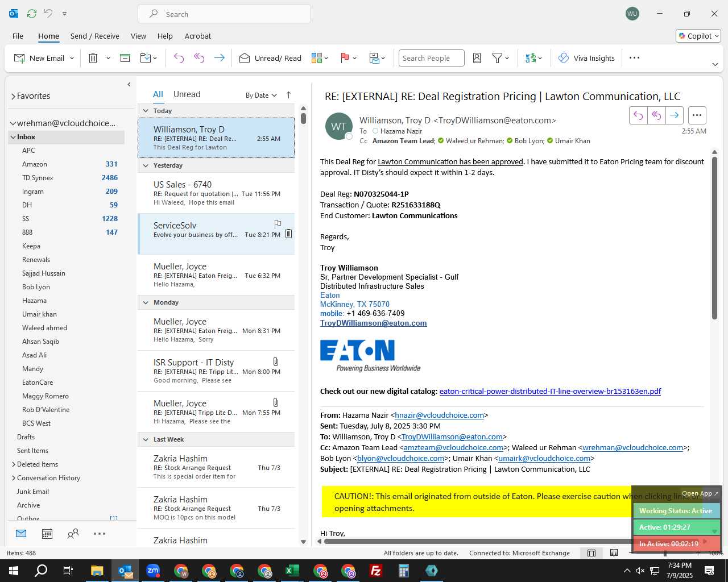The height and width of the screenshot is (582, 728).
Task: Flag the ServiceSolv message
Action: (x=278, y=224)
